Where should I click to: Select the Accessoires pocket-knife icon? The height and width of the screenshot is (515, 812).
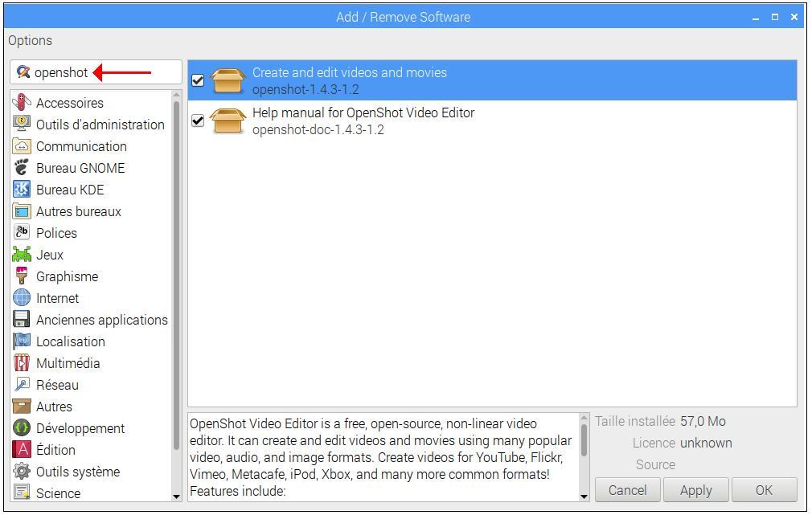(x=21, y=103)
